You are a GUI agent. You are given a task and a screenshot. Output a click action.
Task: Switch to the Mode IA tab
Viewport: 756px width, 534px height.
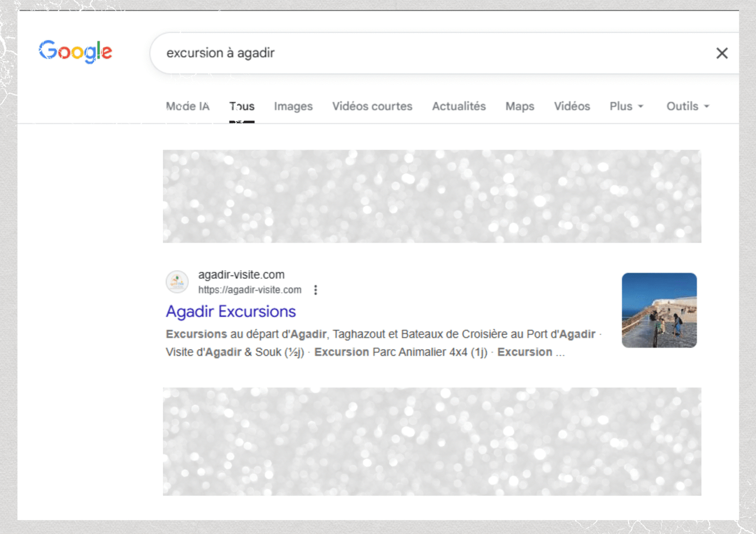[x=188, y=106]
